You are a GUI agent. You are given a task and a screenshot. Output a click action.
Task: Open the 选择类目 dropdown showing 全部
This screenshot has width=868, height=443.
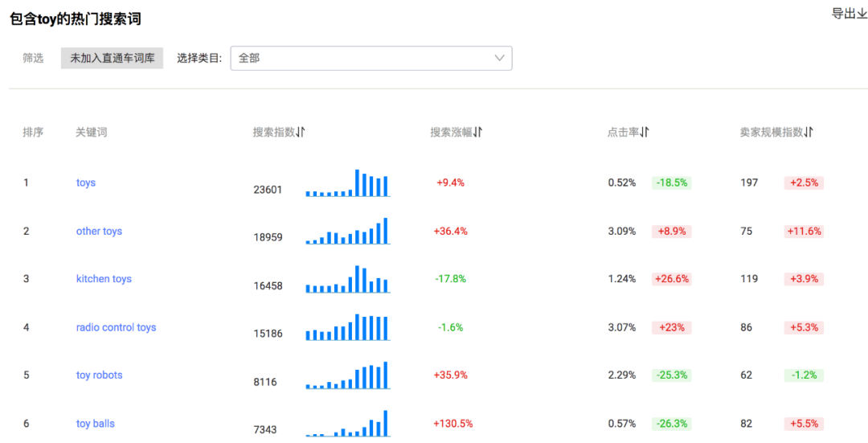(371, 58)
